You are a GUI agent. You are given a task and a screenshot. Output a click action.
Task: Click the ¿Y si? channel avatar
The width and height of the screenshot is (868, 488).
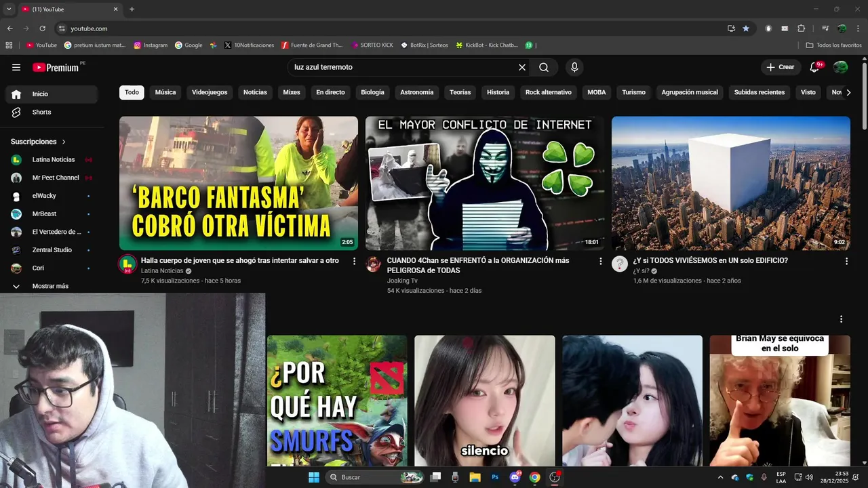click(x=620, y=264)
